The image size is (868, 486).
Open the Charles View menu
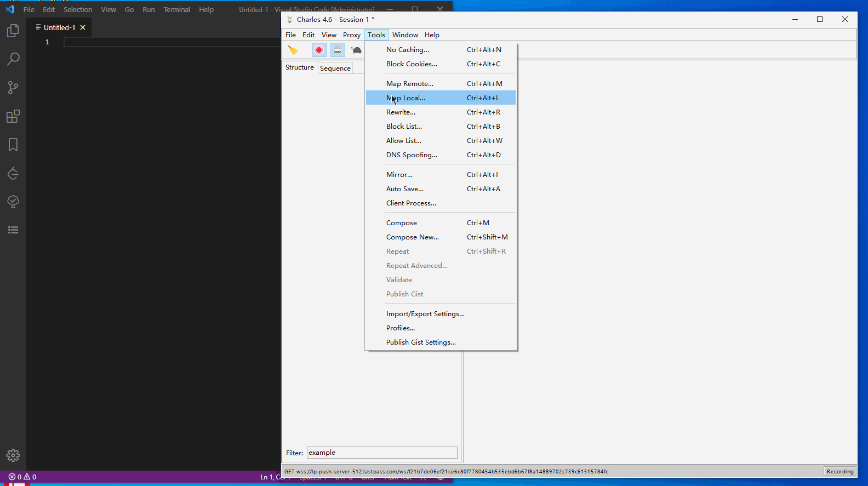click(x=329, y=35)
